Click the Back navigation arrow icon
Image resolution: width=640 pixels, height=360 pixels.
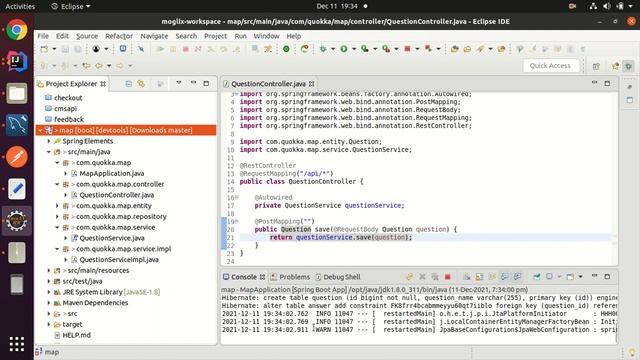[99, 65]
